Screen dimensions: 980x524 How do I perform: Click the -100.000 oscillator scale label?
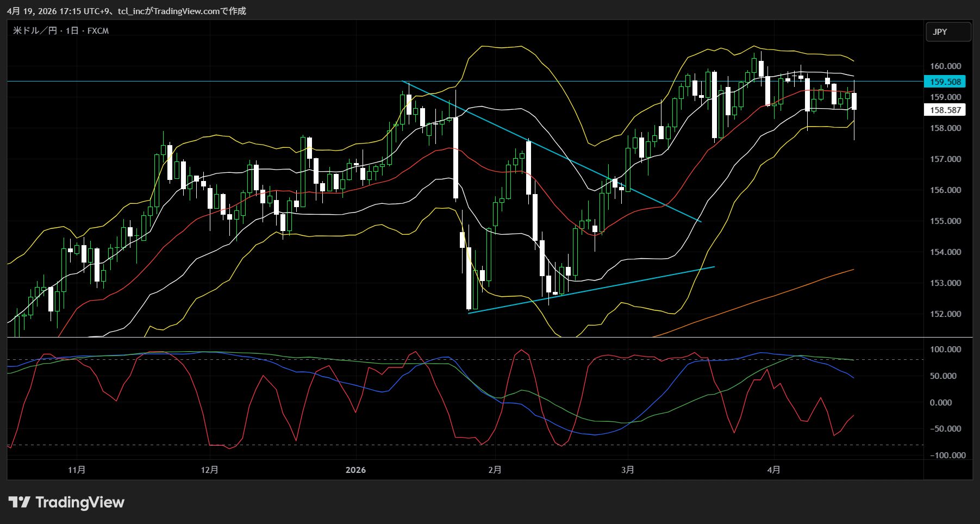[947, 456]
